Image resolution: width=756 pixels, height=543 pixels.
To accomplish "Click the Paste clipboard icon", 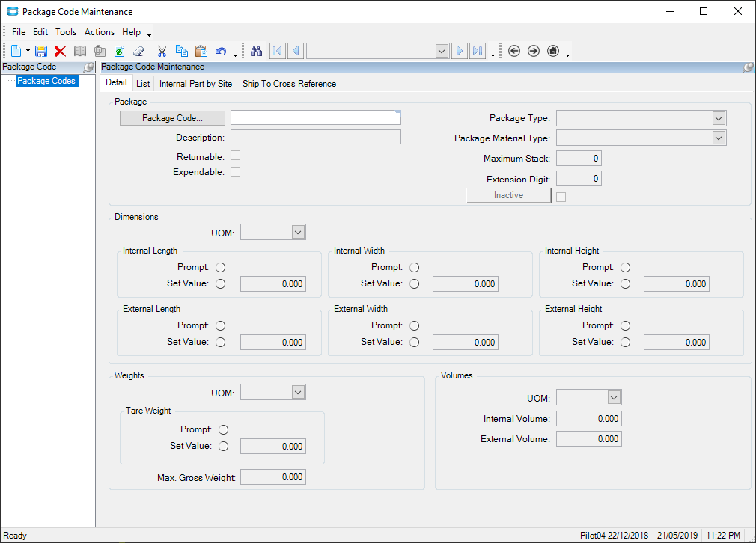I will (201, 51).
